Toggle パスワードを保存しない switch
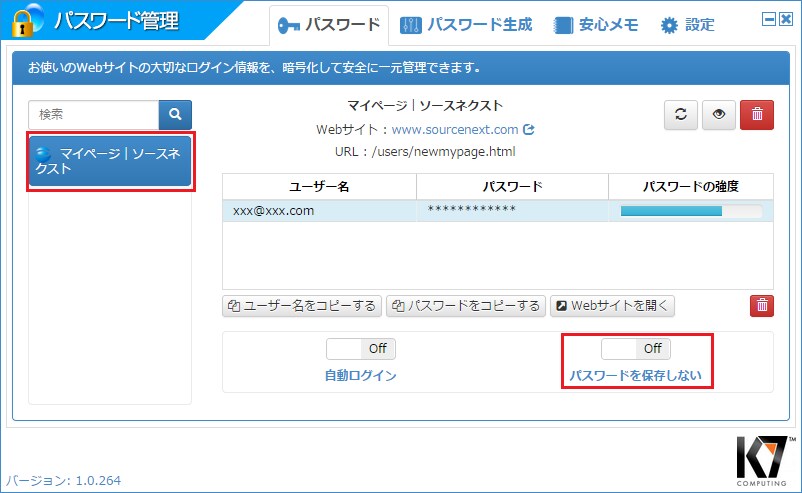Screen dimensions: 802x493 click(x=635, y=349)
